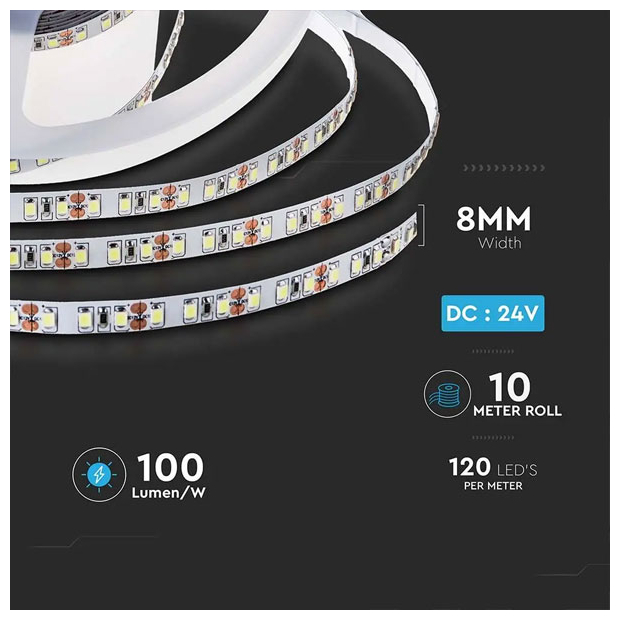Click the LED reel roll icon
This screenshot has width=620, height=620.
coord(447,394)
